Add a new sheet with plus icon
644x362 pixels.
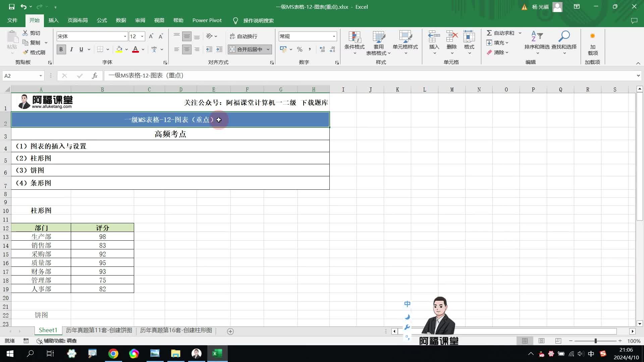(x=230, y=331)
